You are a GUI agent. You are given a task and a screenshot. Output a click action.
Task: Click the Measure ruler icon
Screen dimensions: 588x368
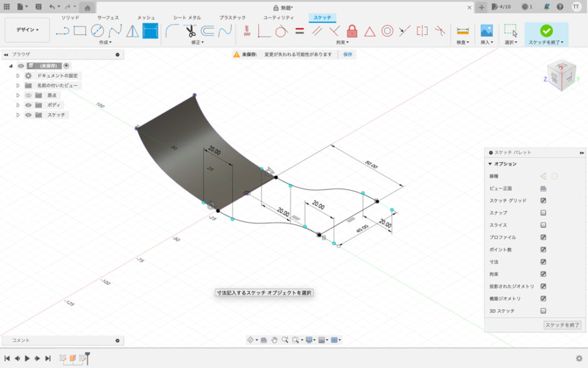[463, 31]
